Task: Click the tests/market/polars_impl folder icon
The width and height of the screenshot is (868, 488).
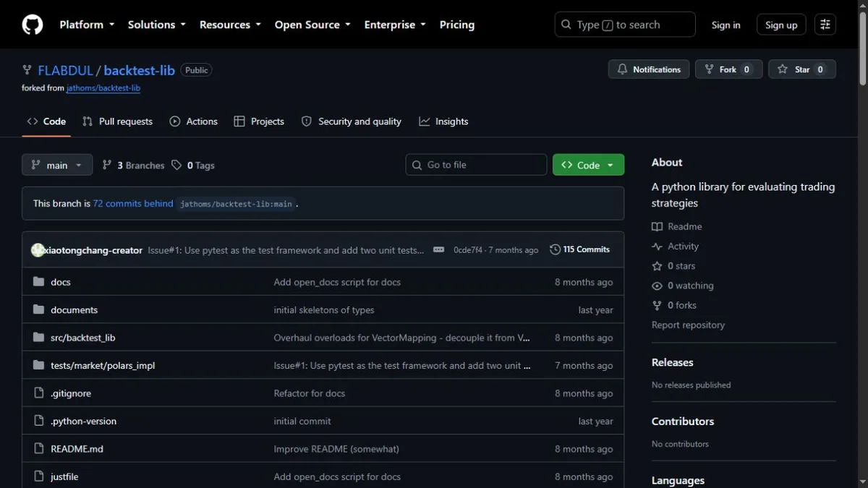Action: point(39,365)
